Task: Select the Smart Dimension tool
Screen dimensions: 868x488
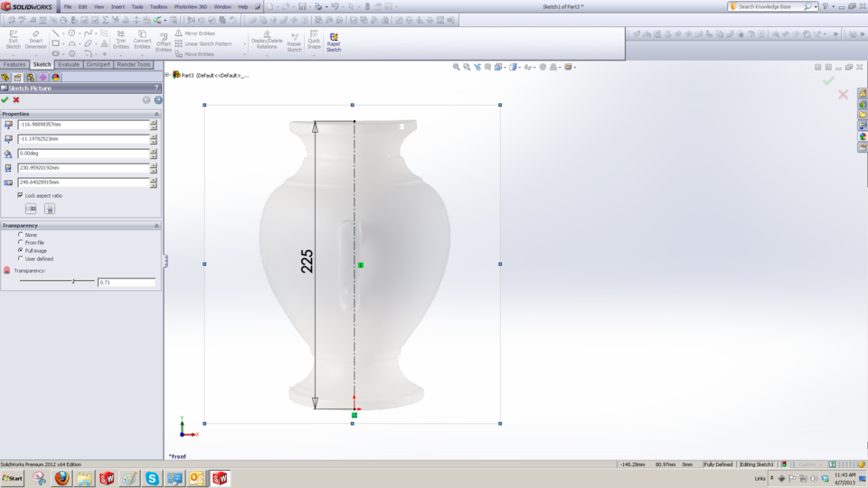Action: [36, 38]
